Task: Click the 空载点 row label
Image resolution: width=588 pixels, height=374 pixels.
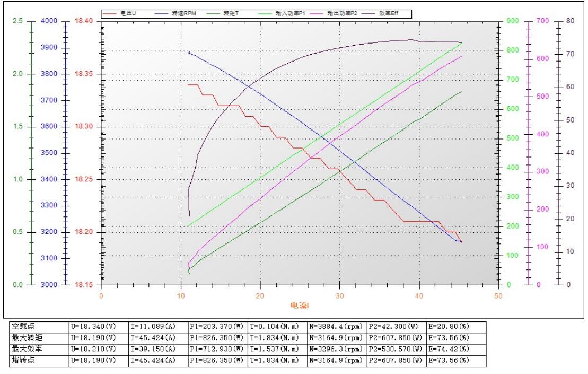Action: pos(23,326)
